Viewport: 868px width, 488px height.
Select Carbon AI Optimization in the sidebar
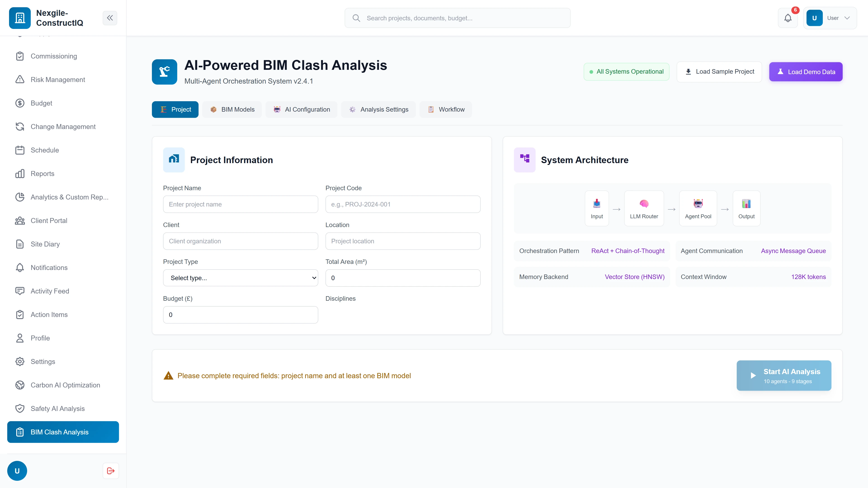pos(65,385)
